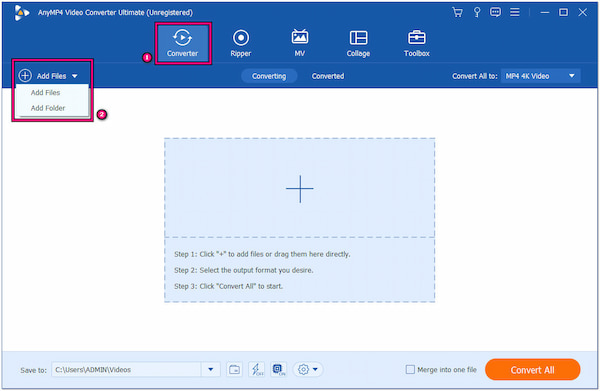Click the large plus to add files
This screenshot has width=600, height=391.
click(300, 189)
